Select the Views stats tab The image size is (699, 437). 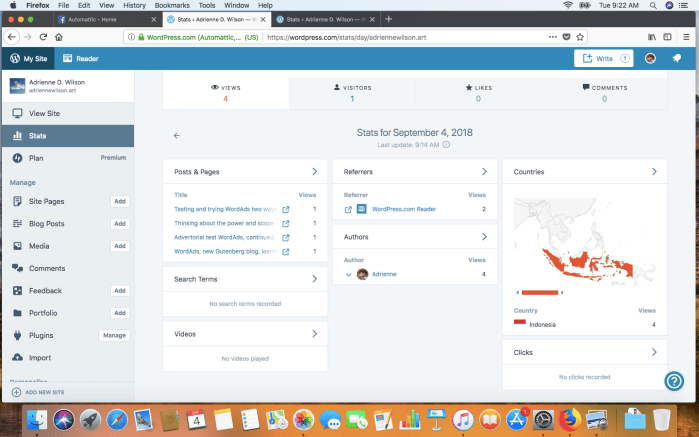[226, 93]
